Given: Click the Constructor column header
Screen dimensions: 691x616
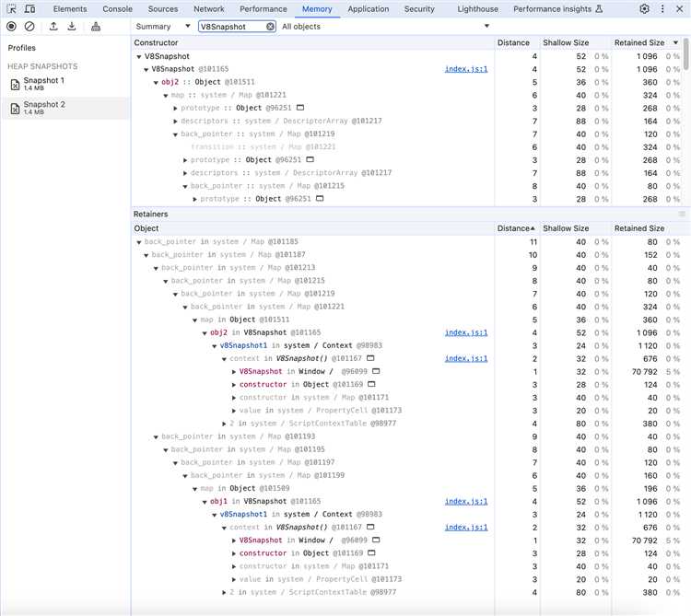Looking at the screenshot, I should (x=313, y=42).
